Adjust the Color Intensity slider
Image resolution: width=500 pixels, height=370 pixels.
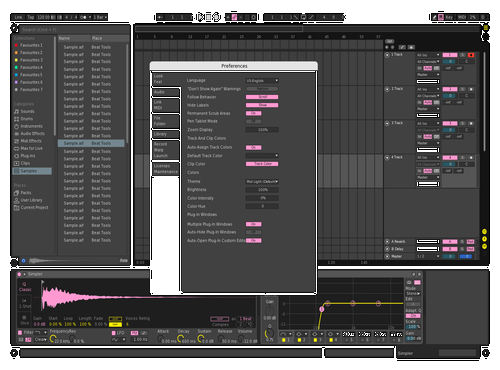click(262, 198)
